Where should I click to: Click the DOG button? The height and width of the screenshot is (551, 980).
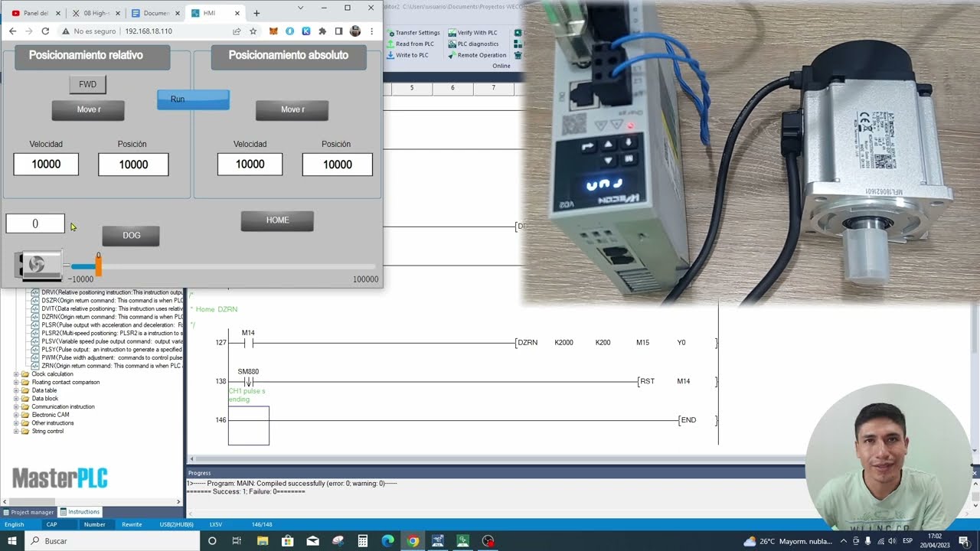pos(131,236)
